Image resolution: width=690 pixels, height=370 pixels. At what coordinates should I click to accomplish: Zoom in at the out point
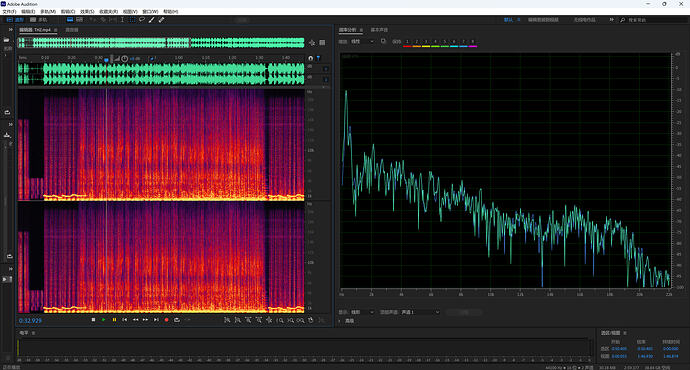point(290,320)
